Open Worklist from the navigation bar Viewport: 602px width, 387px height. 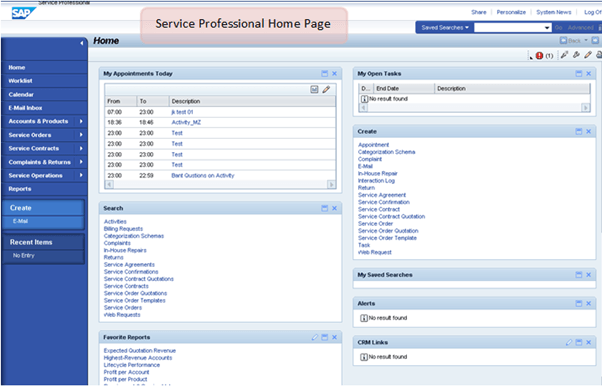20,81
